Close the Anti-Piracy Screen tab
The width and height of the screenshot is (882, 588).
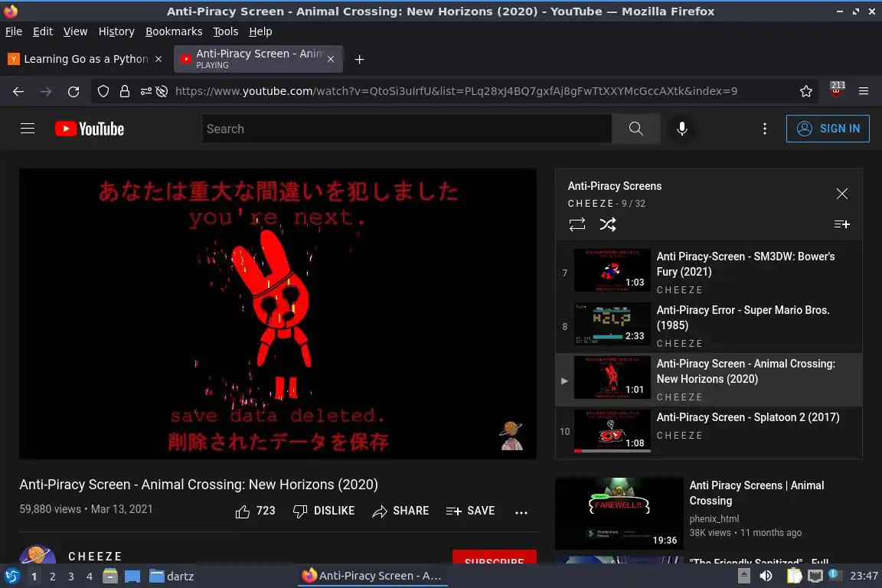point(331,59)
